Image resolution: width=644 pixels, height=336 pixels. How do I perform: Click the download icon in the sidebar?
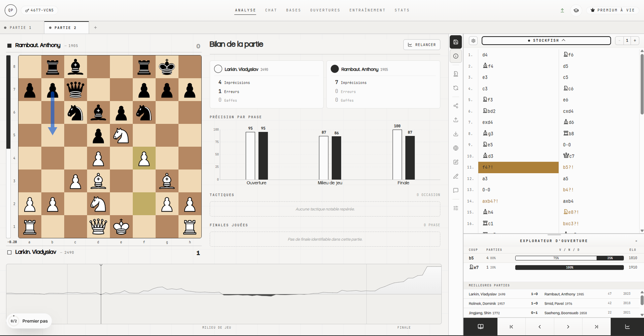[456, 134]
